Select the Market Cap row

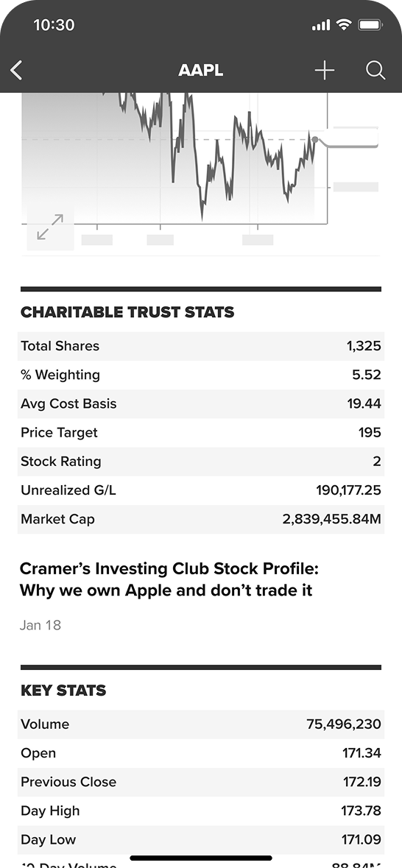click(201, 519)
